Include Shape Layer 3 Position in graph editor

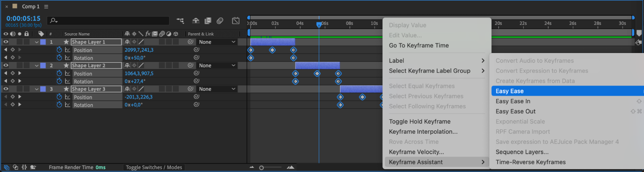point(67,97)
